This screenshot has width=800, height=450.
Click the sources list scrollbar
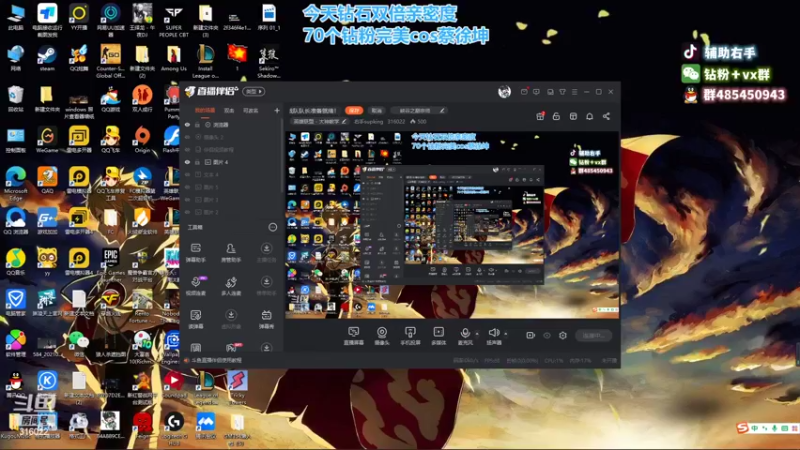coord(282,156)
